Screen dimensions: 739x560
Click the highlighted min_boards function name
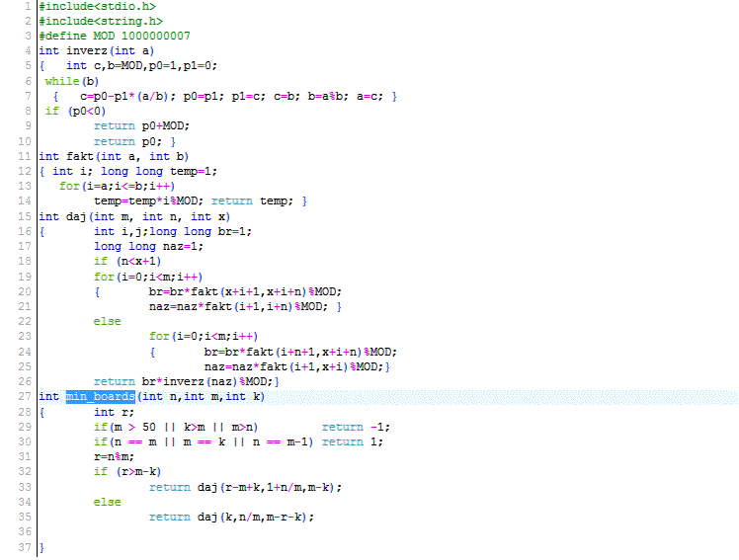(100, 397)
